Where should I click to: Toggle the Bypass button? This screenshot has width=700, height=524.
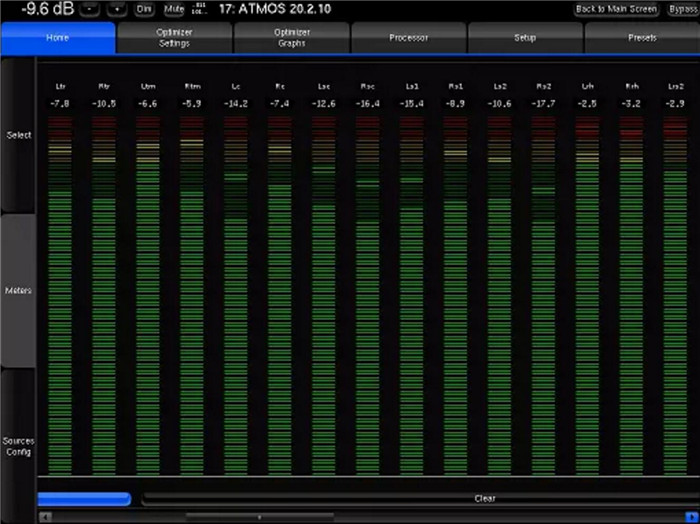click(683, 9)
